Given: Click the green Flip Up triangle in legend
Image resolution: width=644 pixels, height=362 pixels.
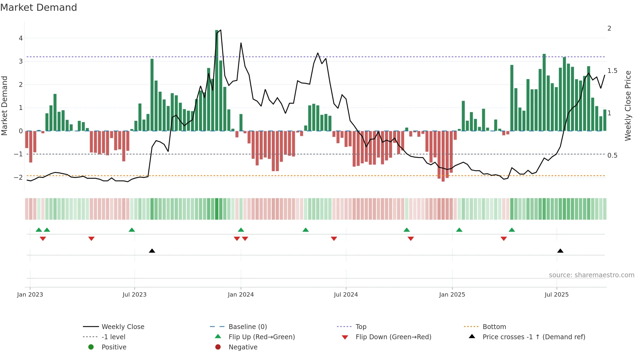Looking at the screenshot, I should pos(218,336).
